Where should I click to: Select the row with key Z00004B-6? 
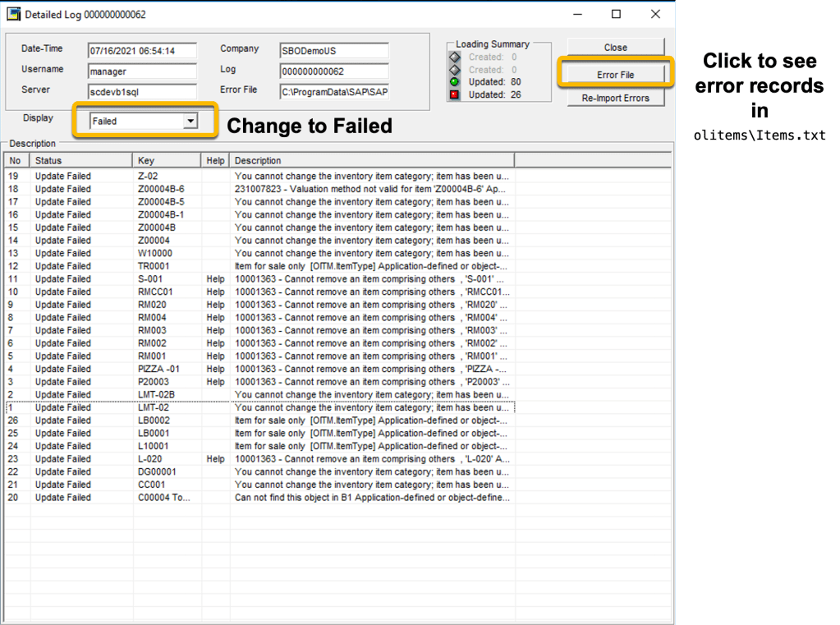(x=161, y=189)
